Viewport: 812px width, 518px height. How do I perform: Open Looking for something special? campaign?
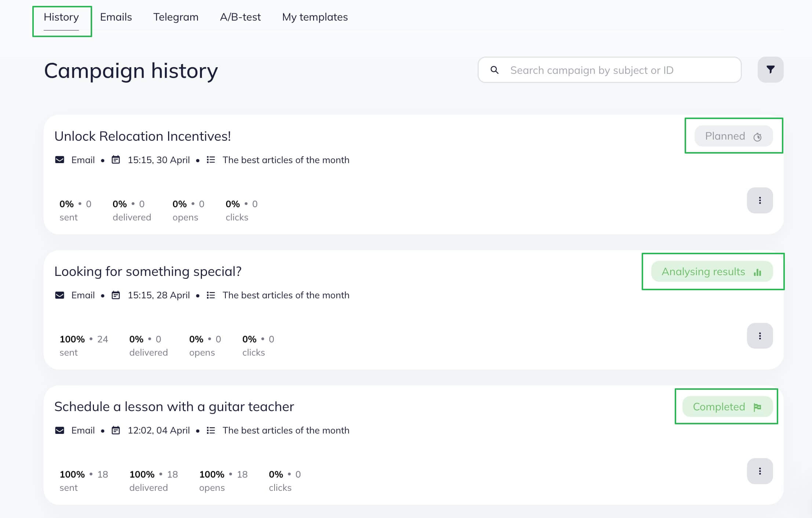[x=148, y=271]
